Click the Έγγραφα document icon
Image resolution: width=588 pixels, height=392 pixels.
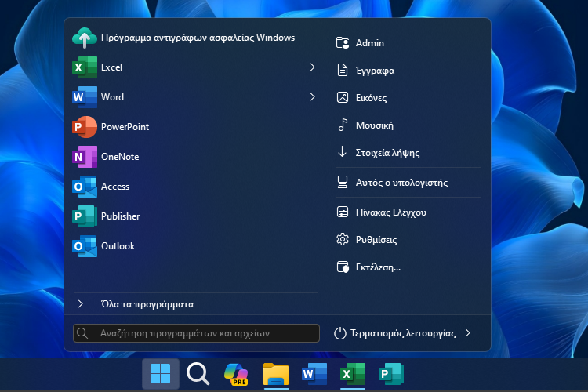(x=343, y=70)
